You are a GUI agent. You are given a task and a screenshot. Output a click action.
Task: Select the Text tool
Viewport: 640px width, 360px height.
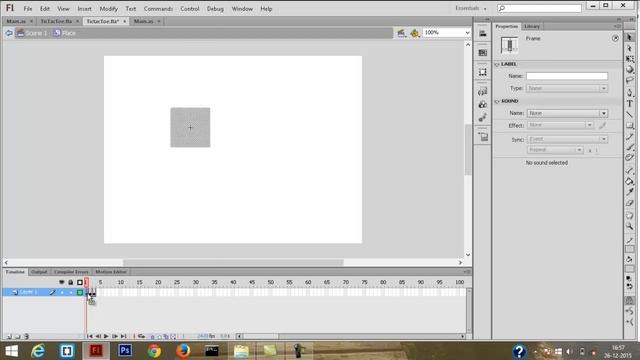point(629,104)
